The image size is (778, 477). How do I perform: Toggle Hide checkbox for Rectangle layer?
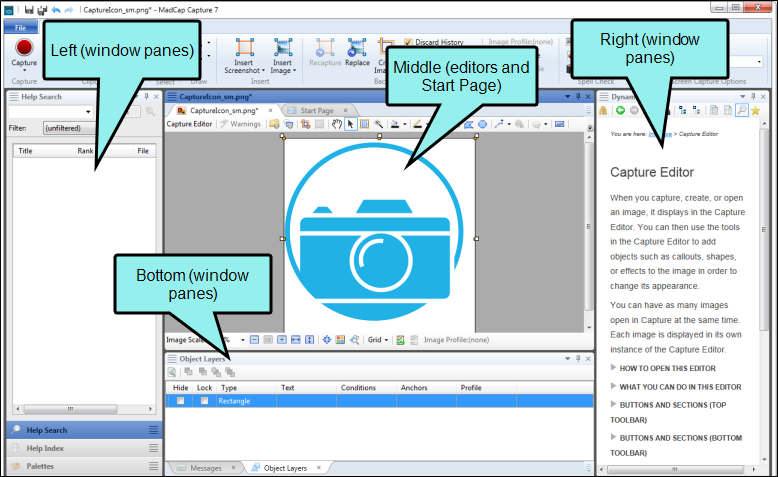point(181,401)
